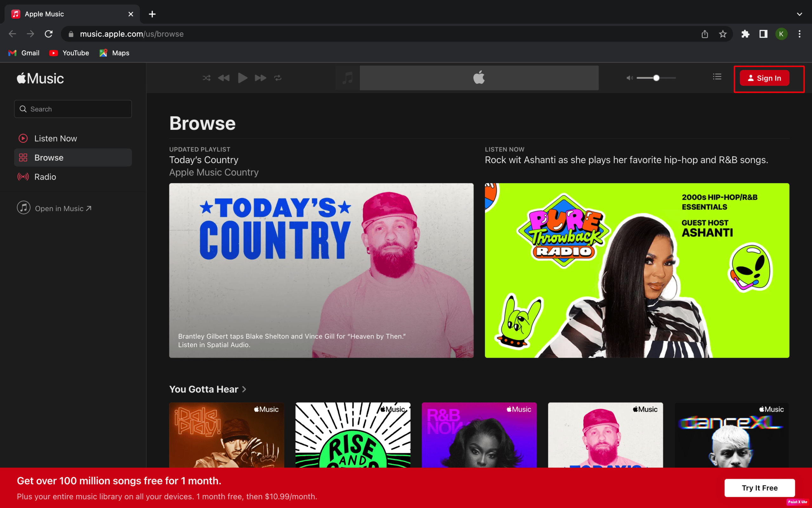
Task: Click the Browse grid icon
Action: point(23,157)
